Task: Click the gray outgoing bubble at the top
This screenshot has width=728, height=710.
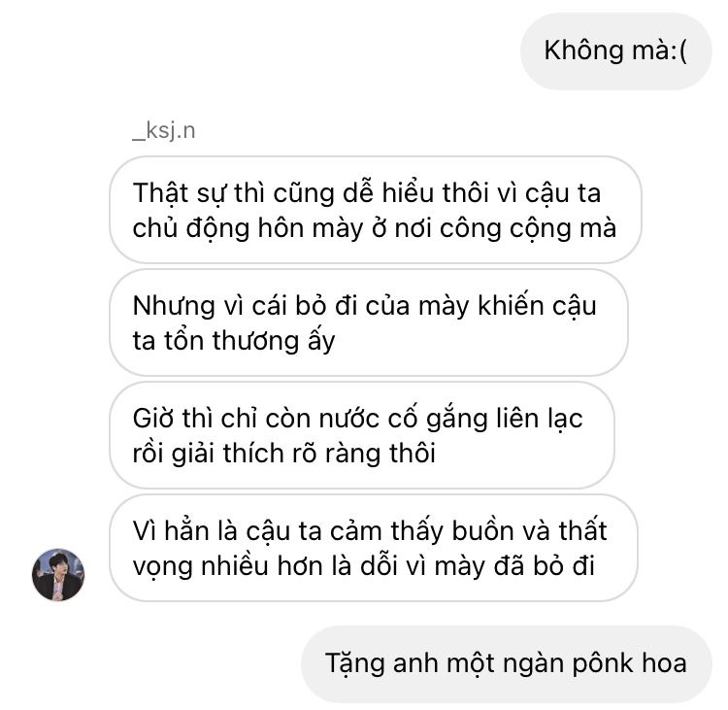Action: tap(616, 51)
